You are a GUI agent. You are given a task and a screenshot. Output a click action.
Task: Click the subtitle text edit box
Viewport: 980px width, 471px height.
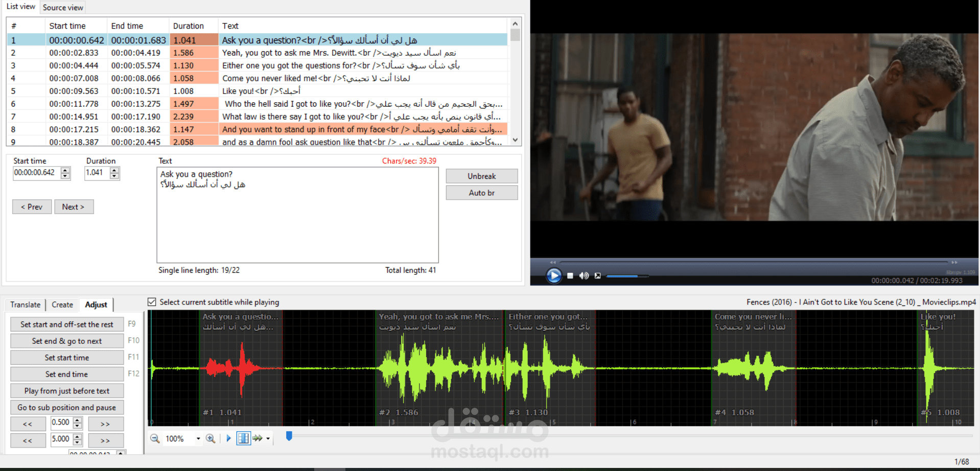click(x=297, y=215)
